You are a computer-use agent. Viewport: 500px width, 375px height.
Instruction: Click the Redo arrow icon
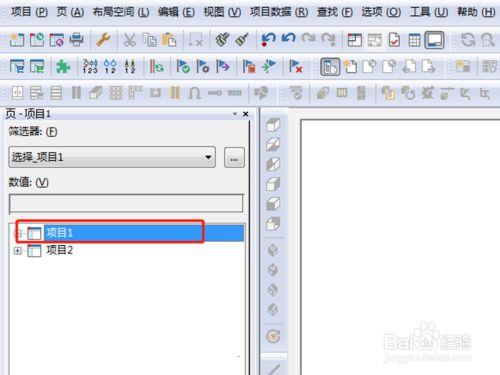(308, 39)
